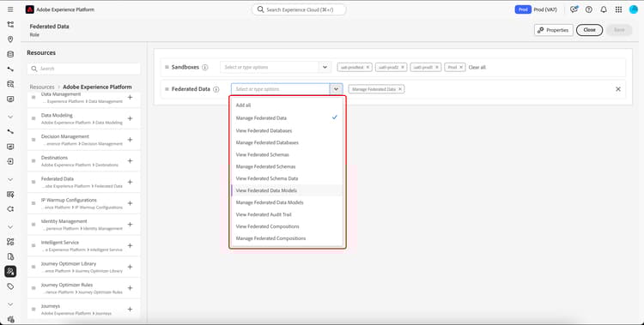Click the Clear all link

[x=477, y=67]
